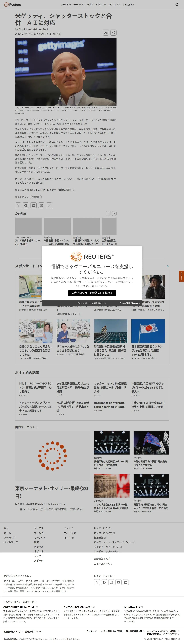Show next articles carousel arrow

tap(114, 214)
